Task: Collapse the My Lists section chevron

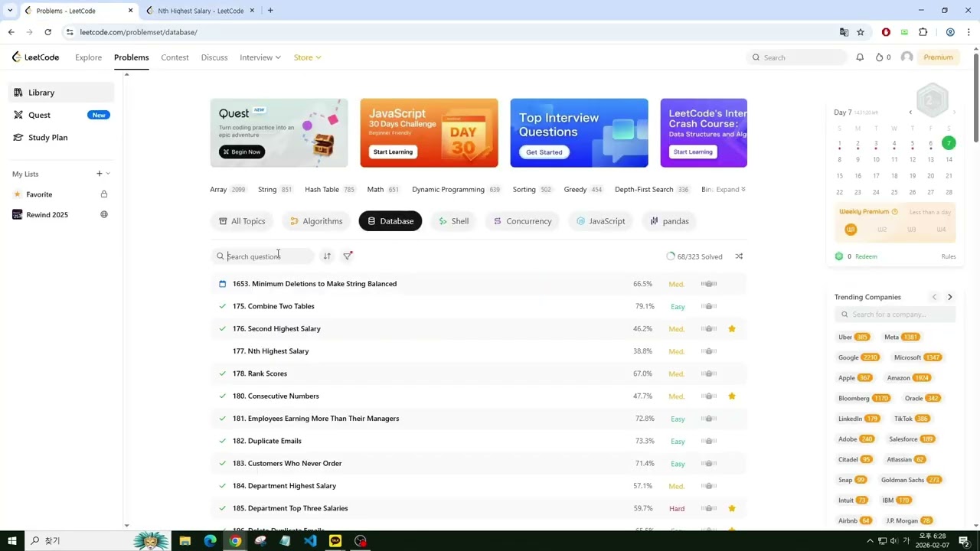Action: (108, 174)
